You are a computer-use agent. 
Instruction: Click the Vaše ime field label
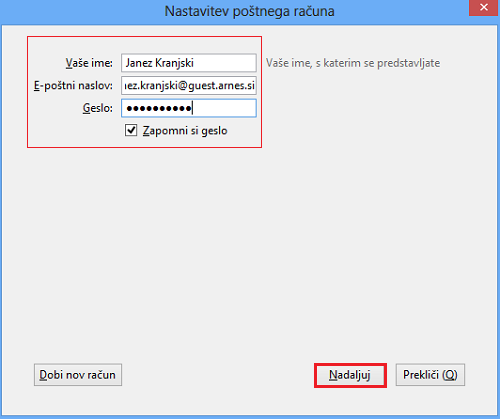tap(89, 63)
